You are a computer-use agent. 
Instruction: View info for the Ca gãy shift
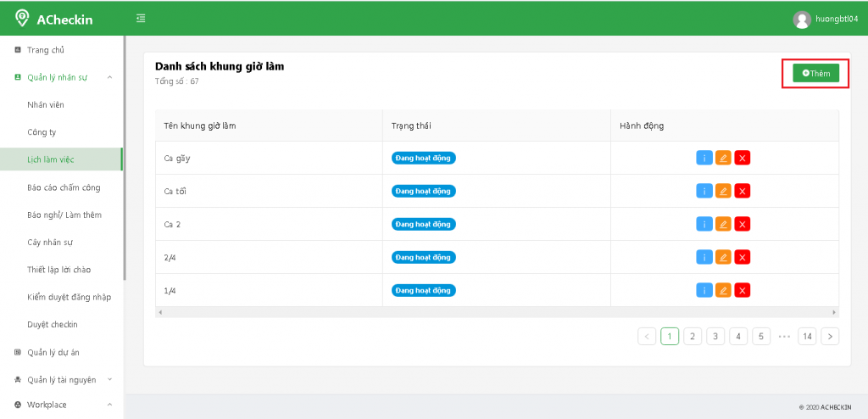point(704,158)
